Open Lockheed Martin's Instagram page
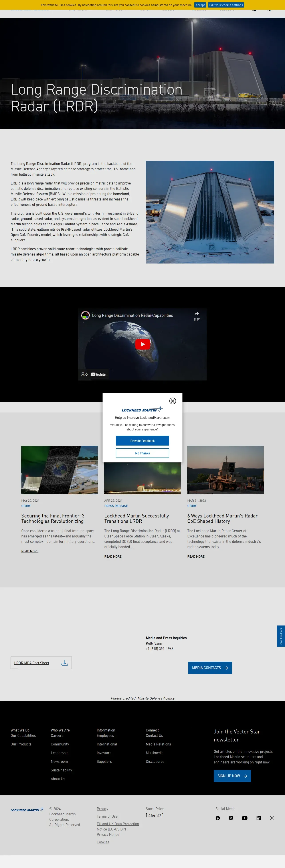The image size is (285, 868). pyautogui.click(x=272, y=818)
